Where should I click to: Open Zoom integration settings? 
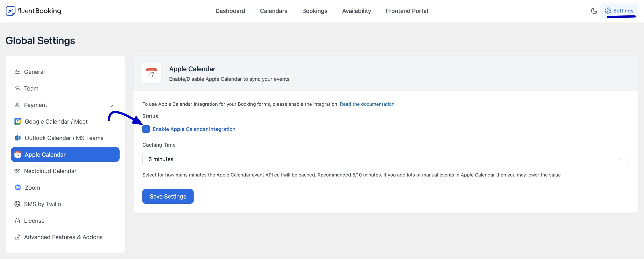(x=65, y=187)
